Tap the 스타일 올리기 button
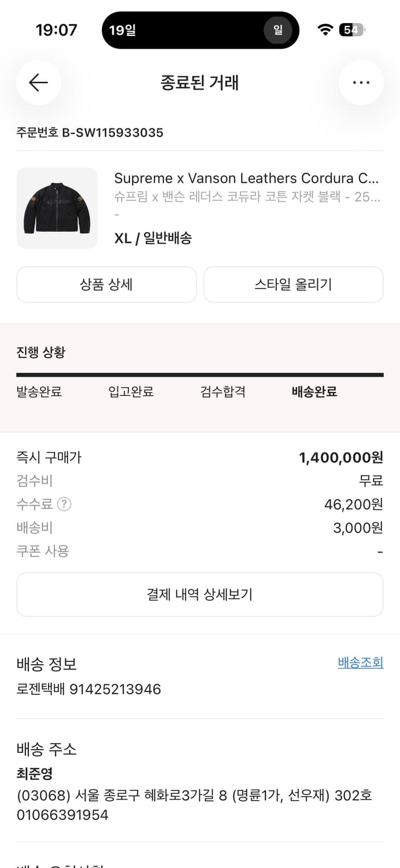The height and width of the screenshot is (868, 400). [293, 284]
